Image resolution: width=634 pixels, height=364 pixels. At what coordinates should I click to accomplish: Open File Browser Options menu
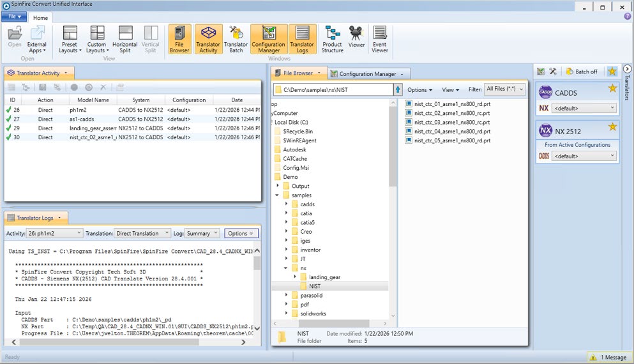[x=419, y=90]
